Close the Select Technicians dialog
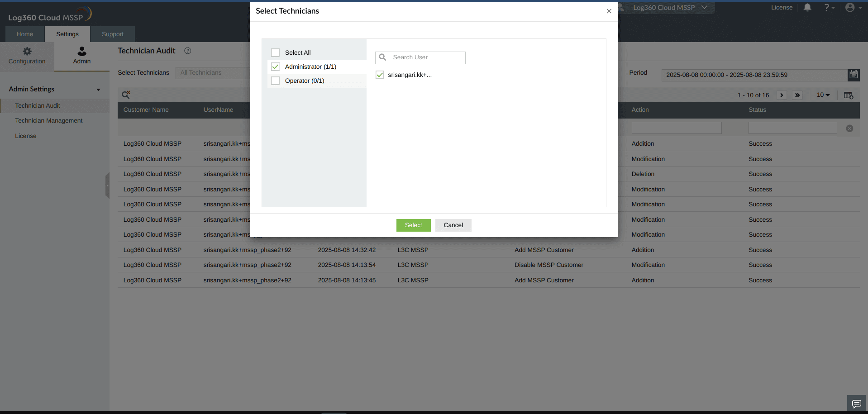This screenshot has width=868, height=414. 609,11
